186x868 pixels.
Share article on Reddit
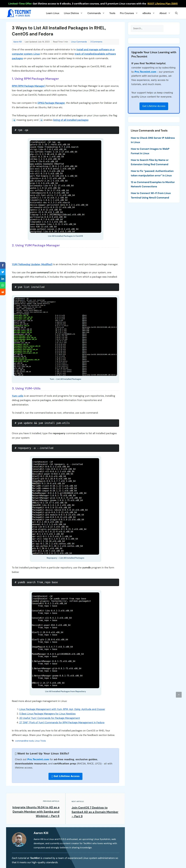point(3,292)
